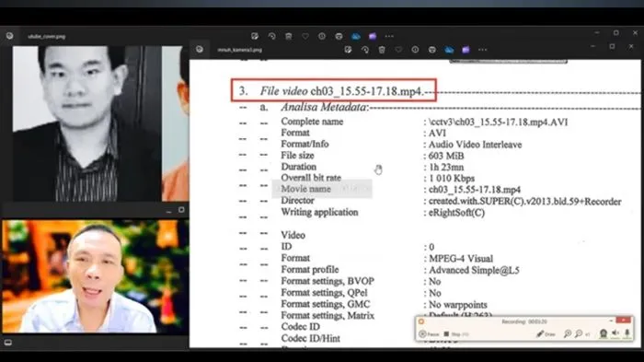Click the Overall bit rate 1 010 Kbps

[452, 179]
